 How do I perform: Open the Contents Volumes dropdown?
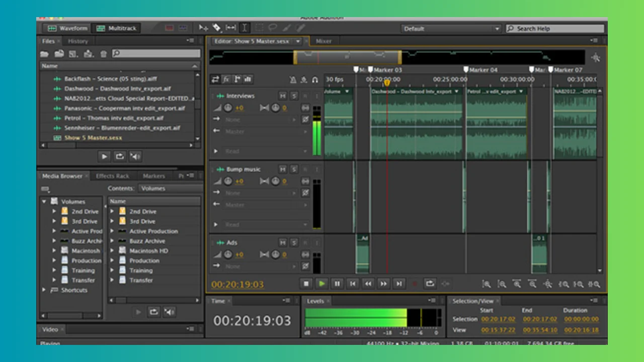(x=170, y=189)
